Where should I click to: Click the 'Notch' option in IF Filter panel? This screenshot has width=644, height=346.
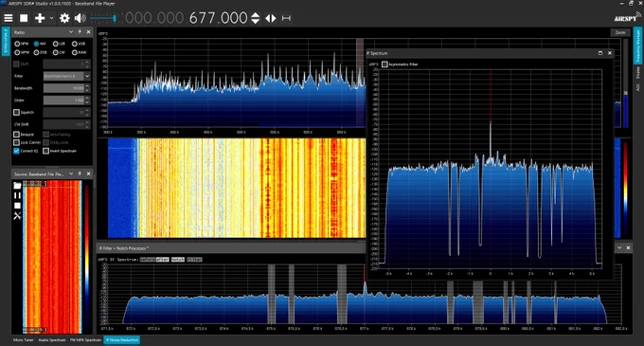pyautogui.click(x=178, y=260)
